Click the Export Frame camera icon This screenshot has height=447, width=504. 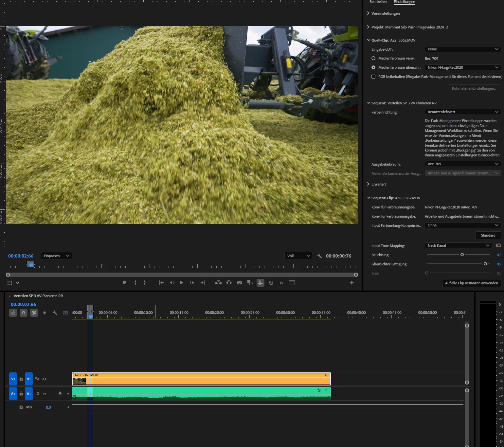click(x=240, y=283)
